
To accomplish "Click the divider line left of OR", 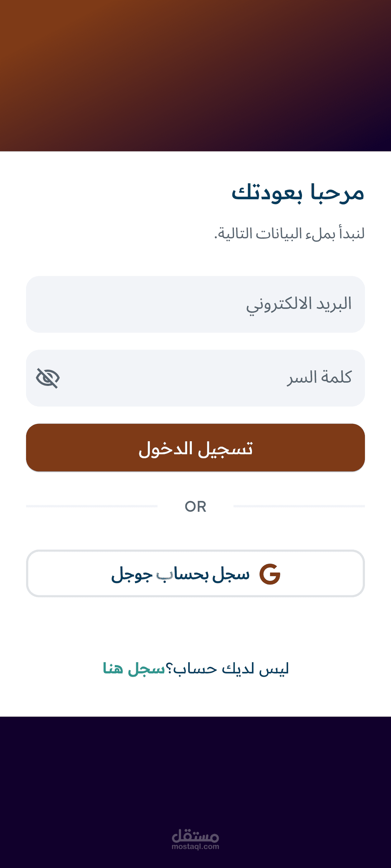I will click(92, 506).
